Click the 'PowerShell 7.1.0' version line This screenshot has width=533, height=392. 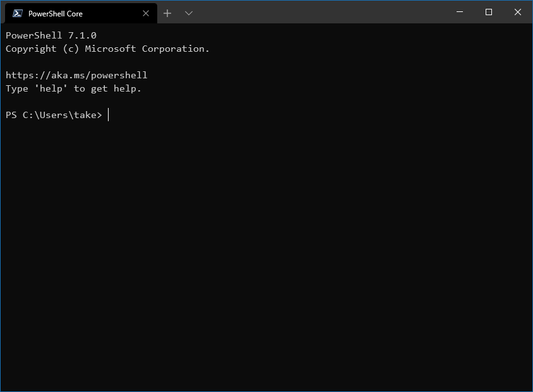51,35
